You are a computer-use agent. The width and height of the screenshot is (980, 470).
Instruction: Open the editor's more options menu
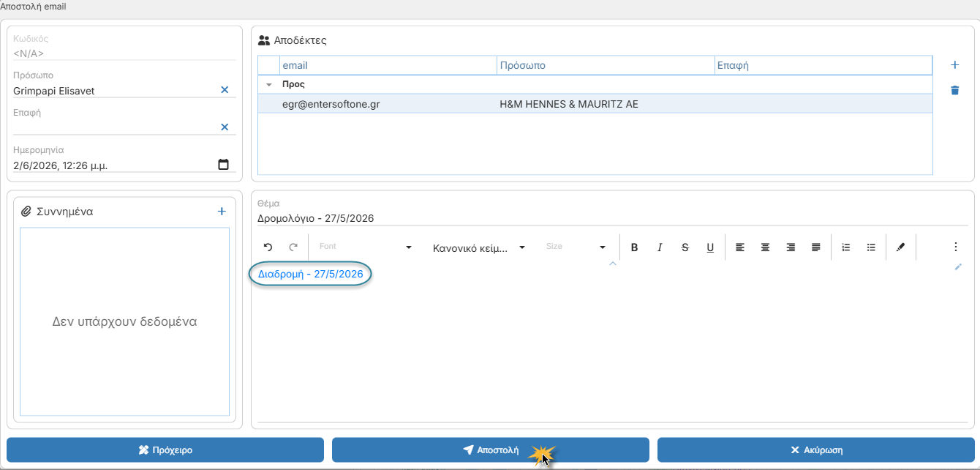pos(955,247)
